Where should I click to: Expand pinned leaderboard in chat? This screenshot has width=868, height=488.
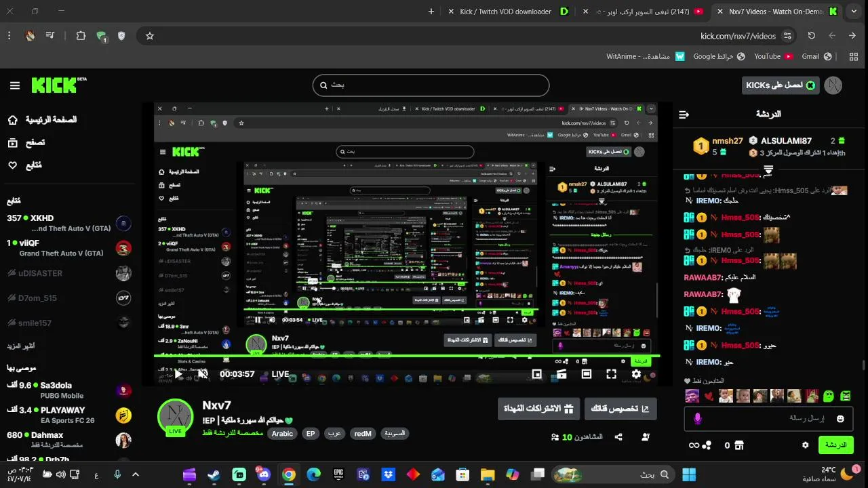pyautogui.click(x=768, y=169)
